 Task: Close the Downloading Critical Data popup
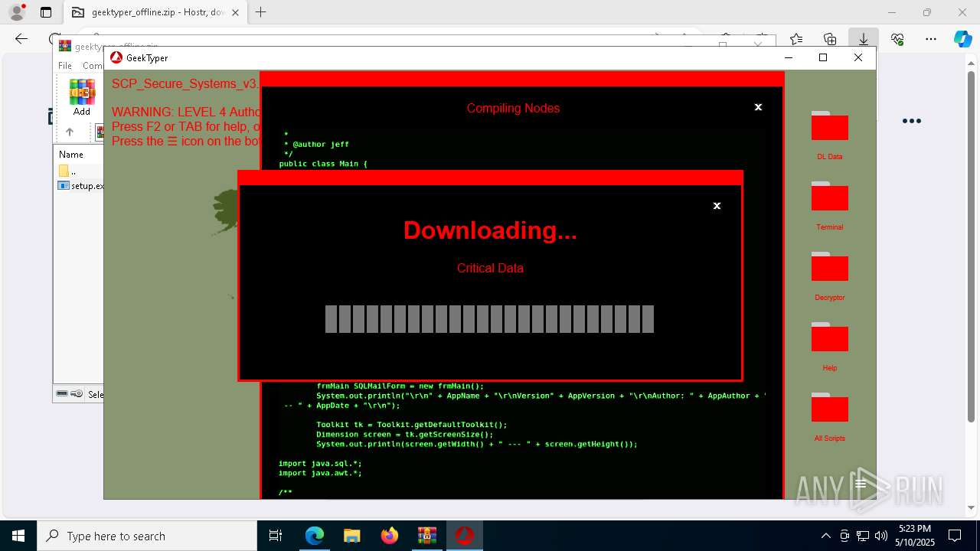click(717, 206)
